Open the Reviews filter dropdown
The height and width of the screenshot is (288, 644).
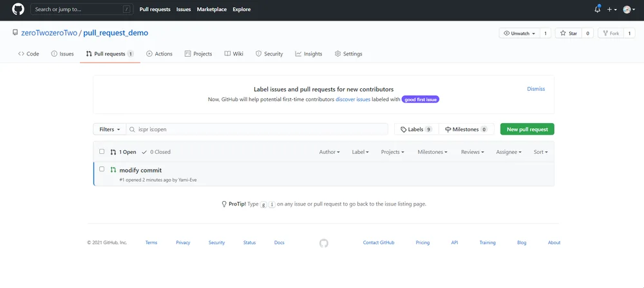click(472, 152)
